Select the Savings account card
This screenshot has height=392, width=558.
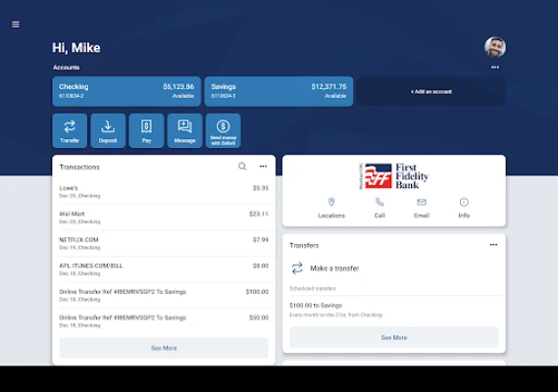pos(279,91)
